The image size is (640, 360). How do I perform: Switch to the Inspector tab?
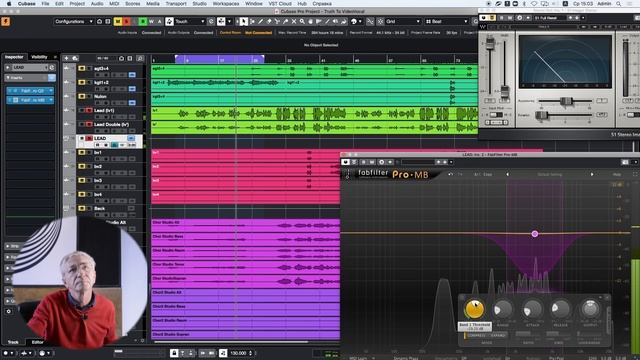pyautogui.click(x=14, y=57)
